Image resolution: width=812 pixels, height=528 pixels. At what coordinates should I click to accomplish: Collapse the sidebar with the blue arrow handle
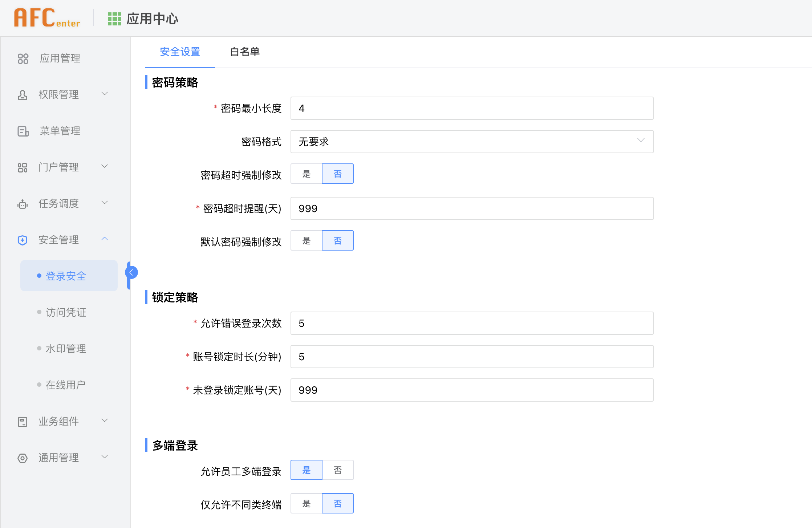[131, 272]
